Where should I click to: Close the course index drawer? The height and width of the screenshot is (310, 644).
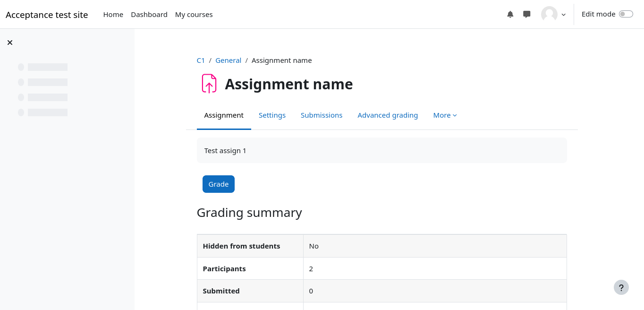(x=10, y=43)
